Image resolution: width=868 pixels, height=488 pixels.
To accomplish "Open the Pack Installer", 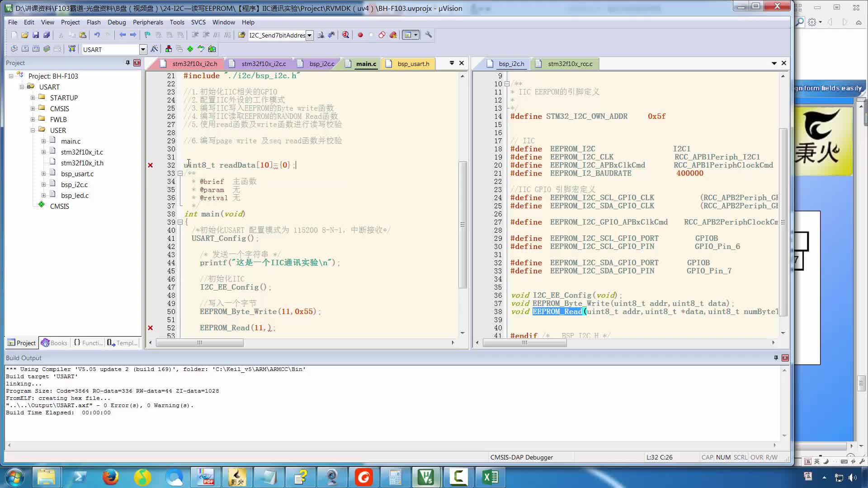I will click(212, 49).
